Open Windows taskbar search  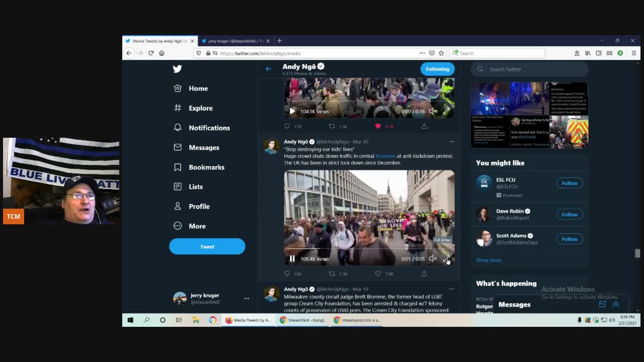(x=146, y=320)
